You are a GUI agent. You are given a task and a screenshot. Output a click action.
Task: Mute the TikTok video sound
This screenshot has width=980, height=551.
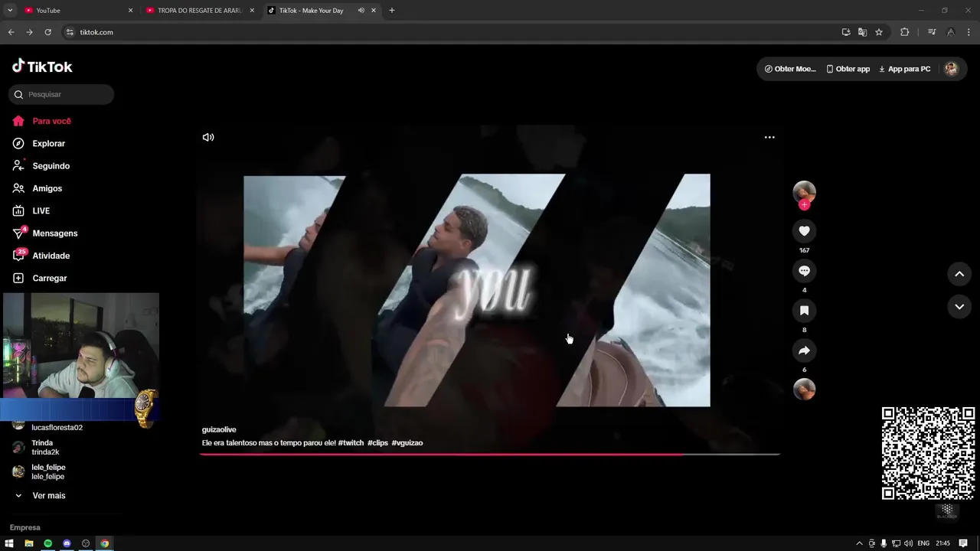coord(208,137)
